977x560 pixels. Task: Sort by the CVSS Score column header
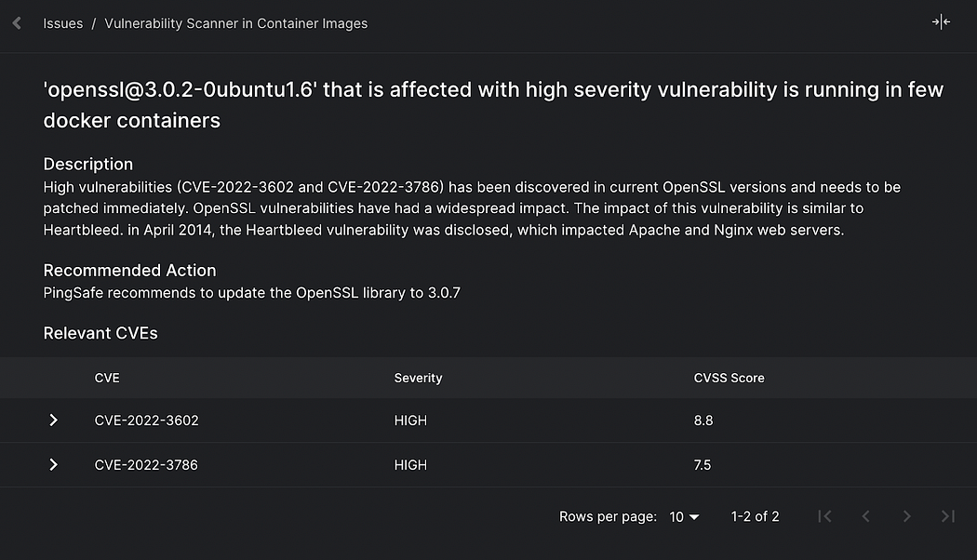tap(729, 378)
